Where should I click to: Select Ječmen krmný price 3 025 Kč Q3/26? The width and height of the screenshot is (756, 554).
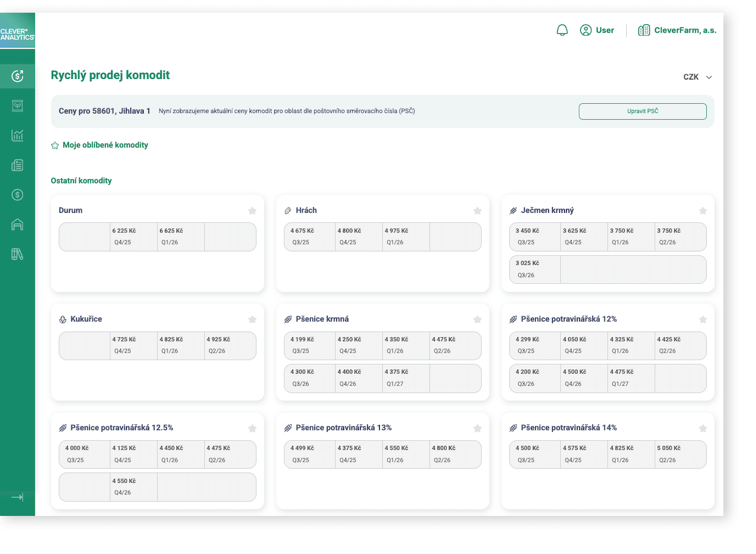coord(535,269)
